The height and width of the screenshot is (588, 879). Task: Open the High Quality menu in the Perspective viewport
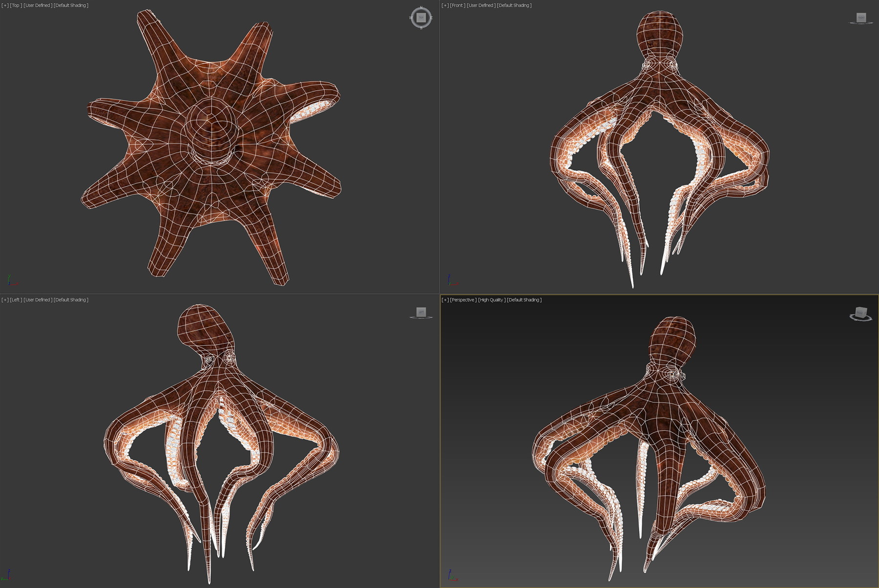[491, 300]
